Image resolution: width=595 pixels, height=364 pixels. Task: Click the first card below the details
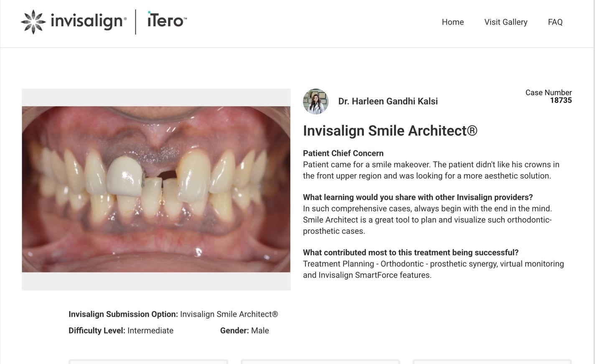(x=148, y=361)
